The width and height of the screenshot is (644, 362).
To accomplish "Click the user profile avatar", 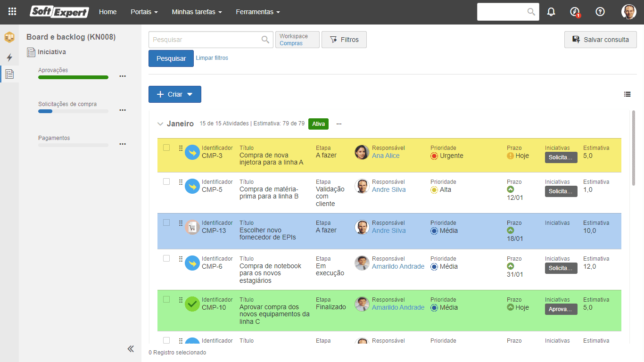I will (x=628, y=12).
